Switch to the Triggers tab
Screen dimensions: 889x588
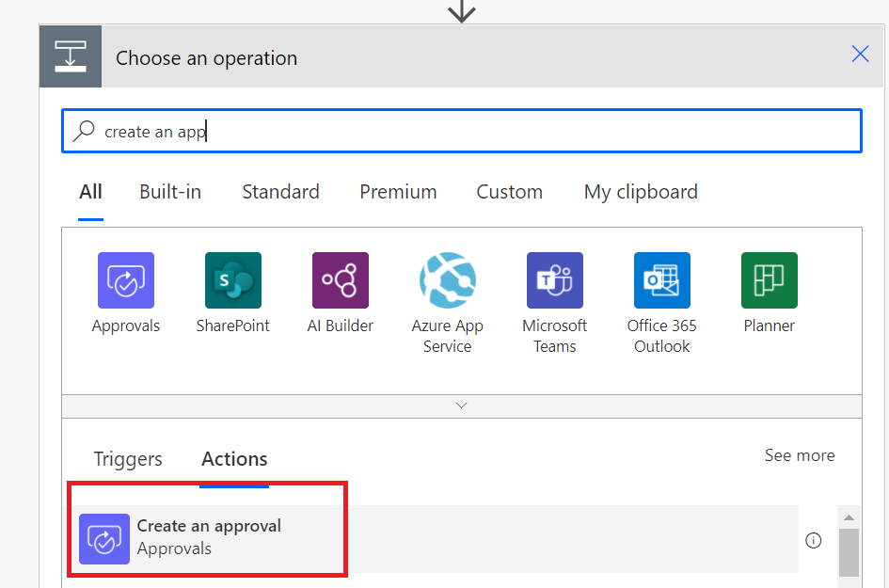(x=128, y=459)
